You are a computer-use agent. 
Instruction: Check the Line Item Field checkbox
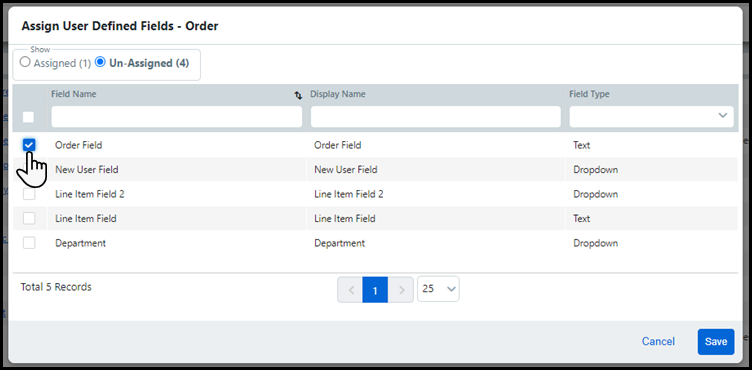point(29,218)
